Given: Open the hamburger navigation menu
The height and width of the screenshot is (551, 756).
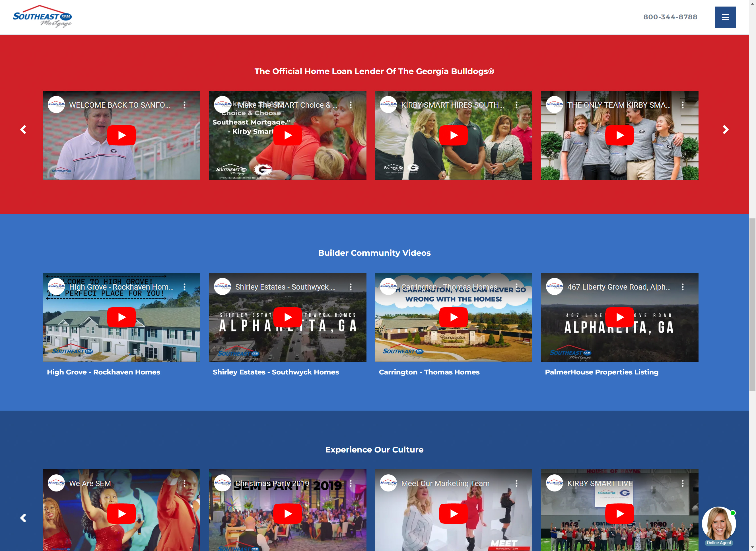Looking at the screenshot, I should [725, 17].
